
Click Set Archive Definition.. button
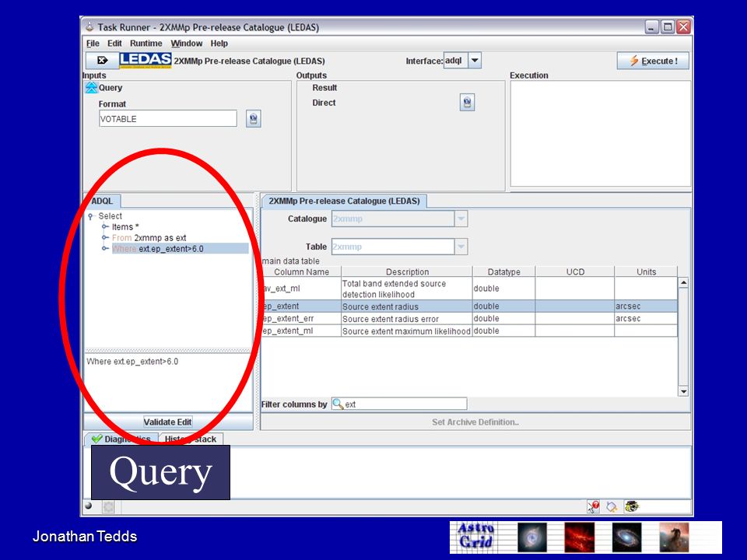tap(475, 422)
